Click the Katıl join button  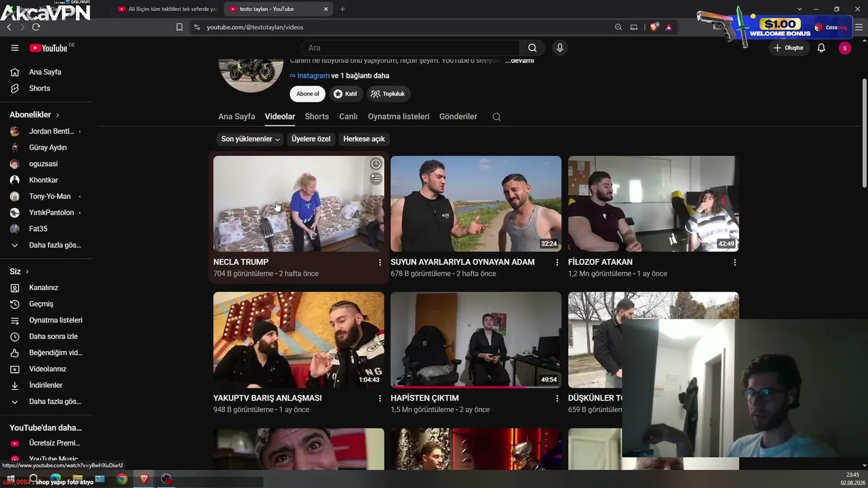pyautogui.click(x=345, y=94)
